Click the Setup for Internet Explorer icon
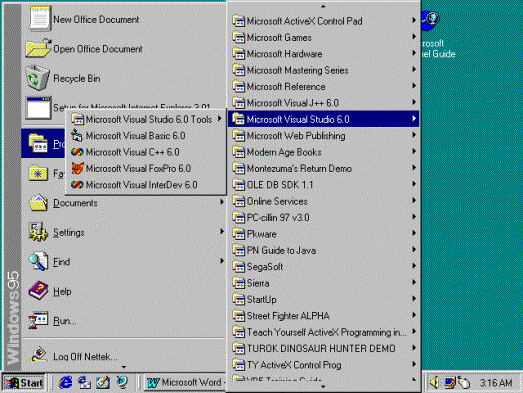Image resolution: width=523 pixels, height=393 pixels. pos(39,107)
